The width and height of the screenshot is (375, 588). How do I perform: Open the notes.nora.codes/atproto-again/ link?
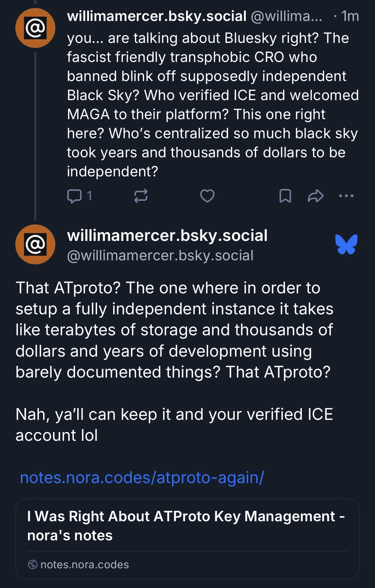coord(142,477)
